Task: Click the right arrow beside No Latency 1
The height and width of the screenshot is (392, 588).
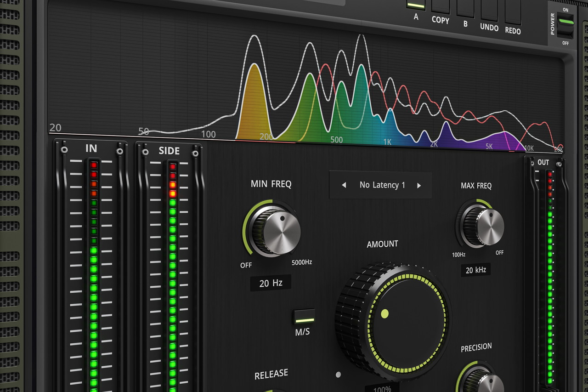Action: [418, 186]
